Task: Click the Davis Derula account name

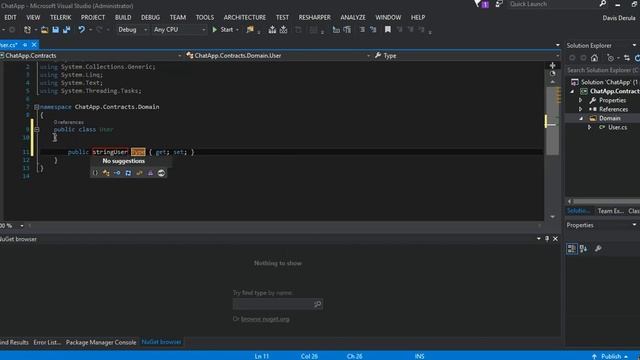Action: click(x=619, y=18)
